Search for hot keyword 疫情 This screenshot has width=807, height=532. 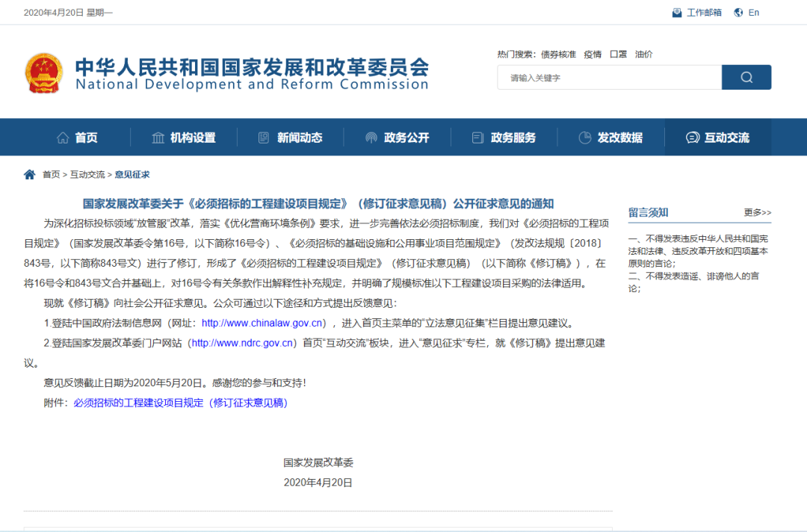pyautogui.click(x=593, y=54)
